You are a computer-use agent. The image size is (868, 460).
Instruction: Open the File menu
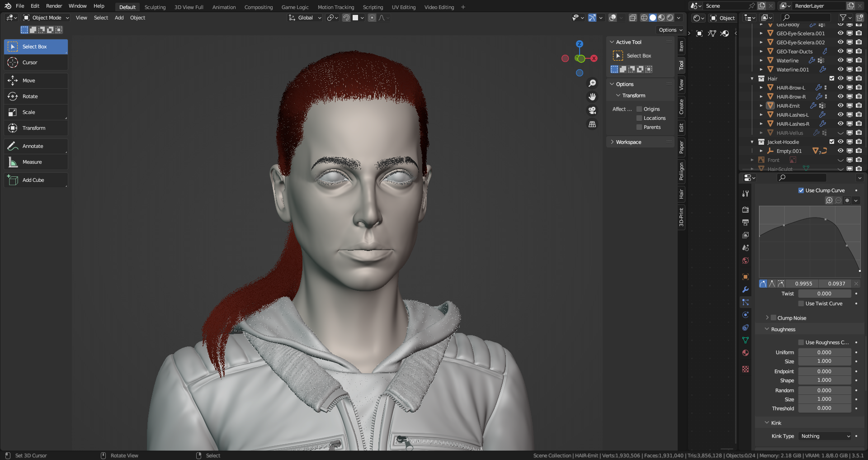pos(20,6)
